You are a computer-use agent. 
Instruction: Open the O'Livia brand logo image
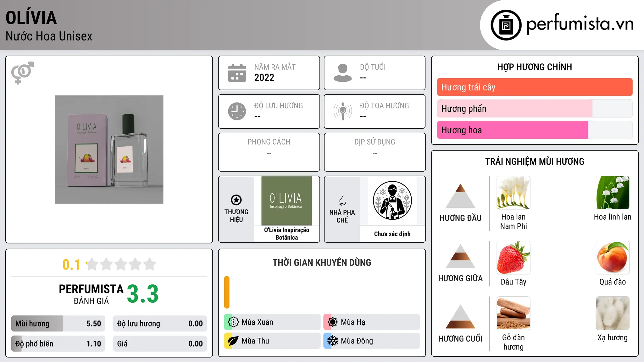(286, 200)
